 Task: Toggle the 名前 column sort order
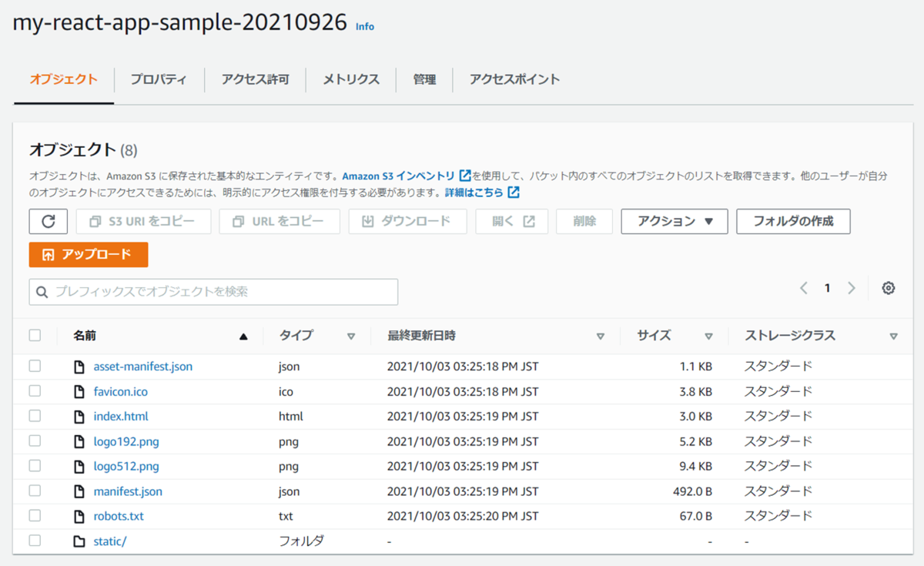click(x=244, y=336)
